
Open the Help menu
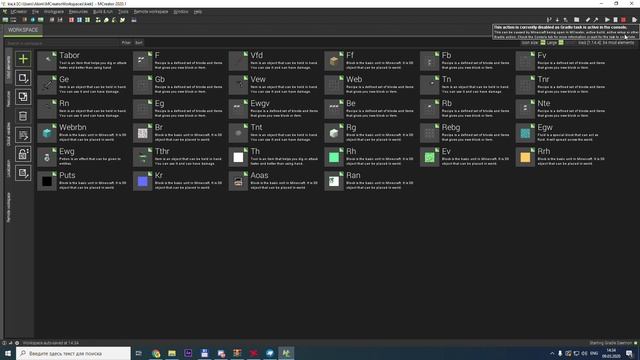(198, 11)
